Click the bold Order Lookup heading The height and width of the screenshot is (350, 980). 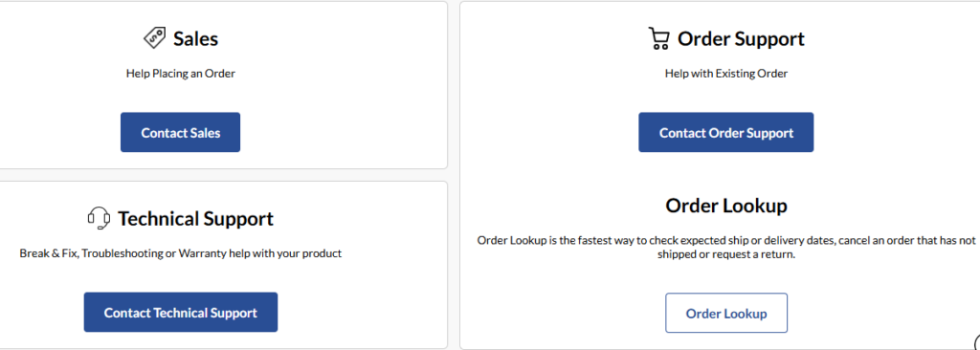[726, 206]
